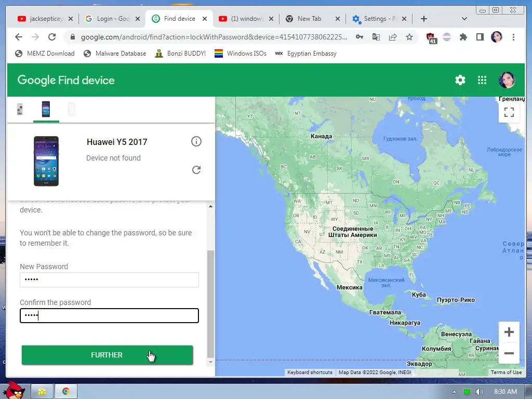Open Chrome from the taskbar
This screenshot has height=399, width=532.
pos(66,392)
